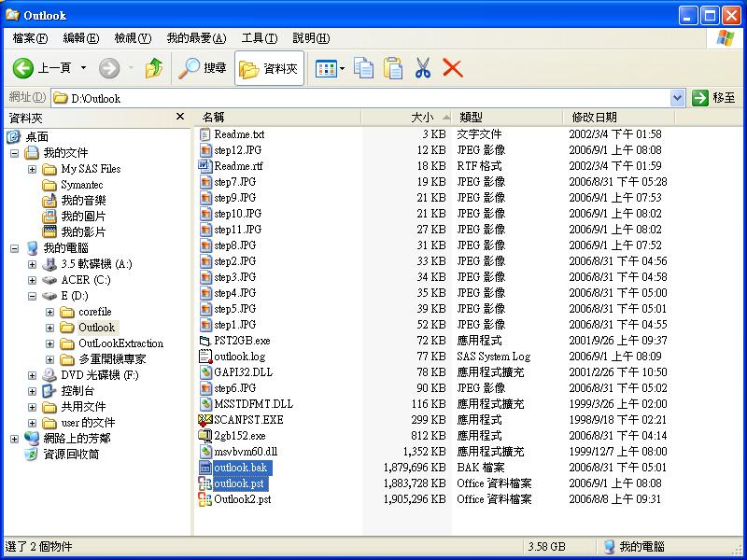Click the step6.JPG image icon

pos(205,388)
